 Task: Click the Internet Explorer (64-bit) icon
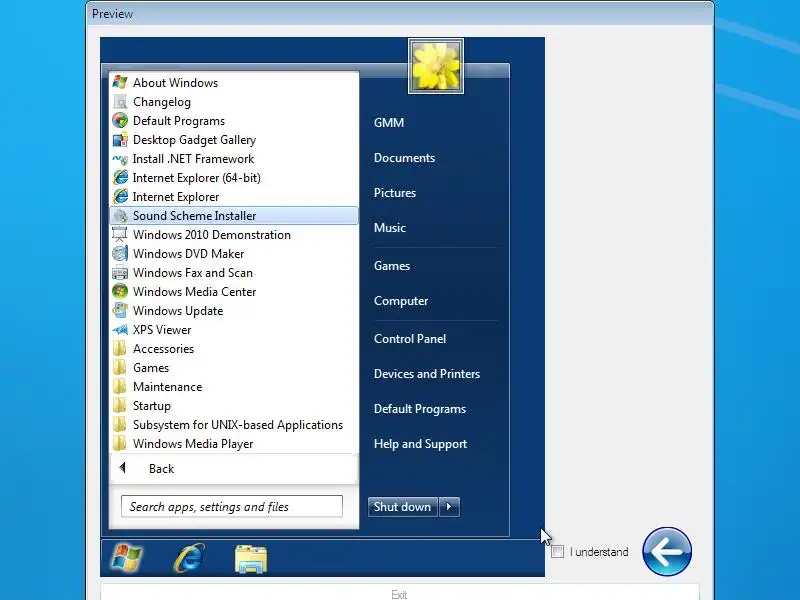click(120, 178)
